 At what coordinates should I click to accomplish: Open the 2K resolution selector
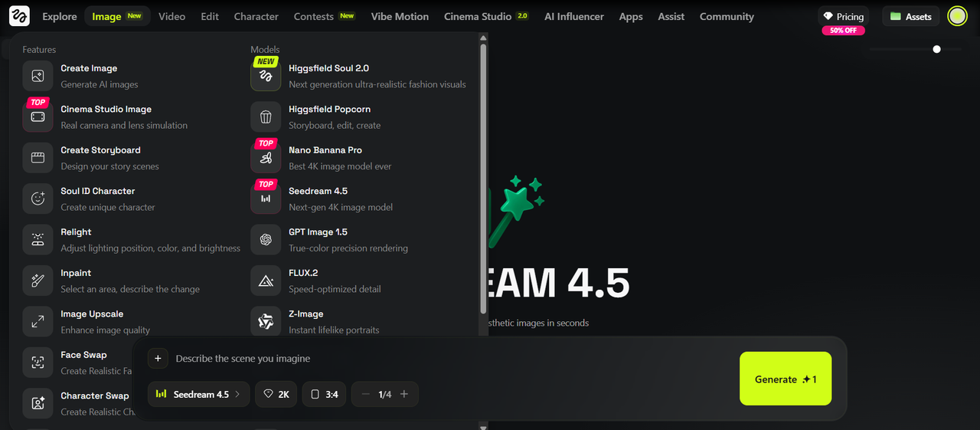[x=276, y=394]
